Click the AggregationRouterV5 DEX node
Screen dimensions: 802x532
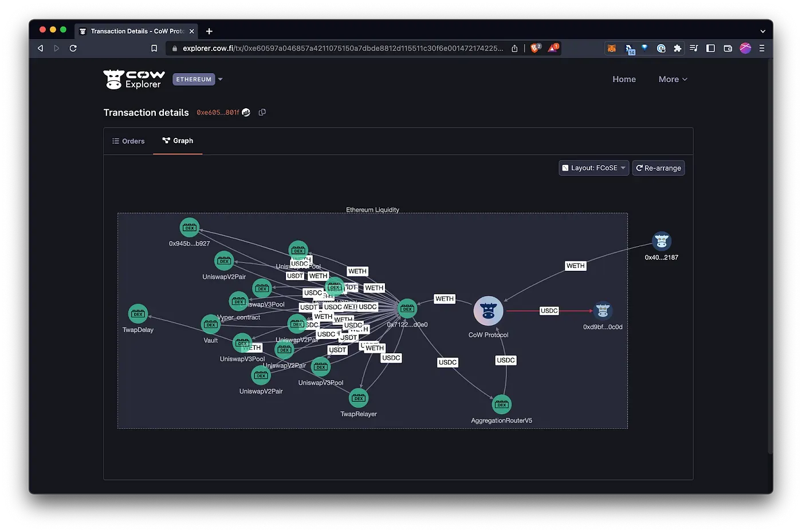[502, 404]
